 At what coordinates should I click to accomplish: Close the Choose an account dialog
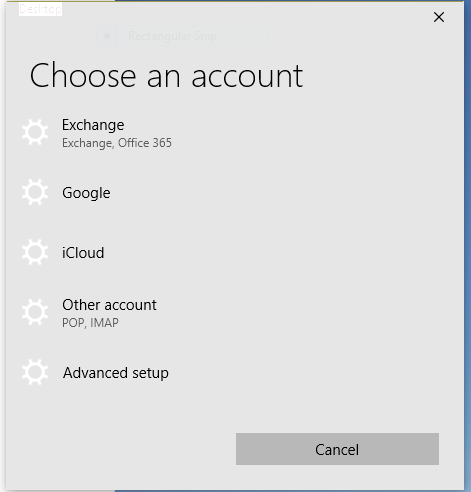pyautogui.click(x=439, y=17)
